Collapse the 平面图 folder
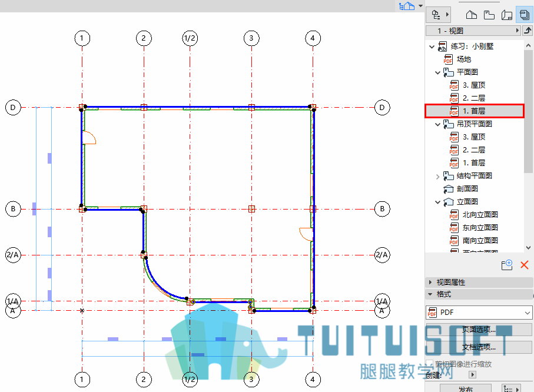Image resolution: width=534 pixels, height=392 pixels. [x=437, y=72]
